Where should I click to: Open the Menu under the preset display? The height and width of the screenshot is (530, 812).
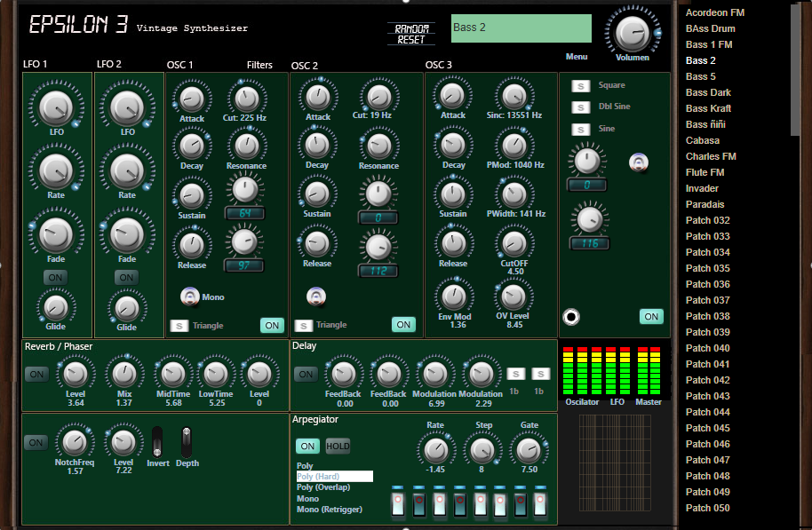pyautogui.click(x=577, y=57)
